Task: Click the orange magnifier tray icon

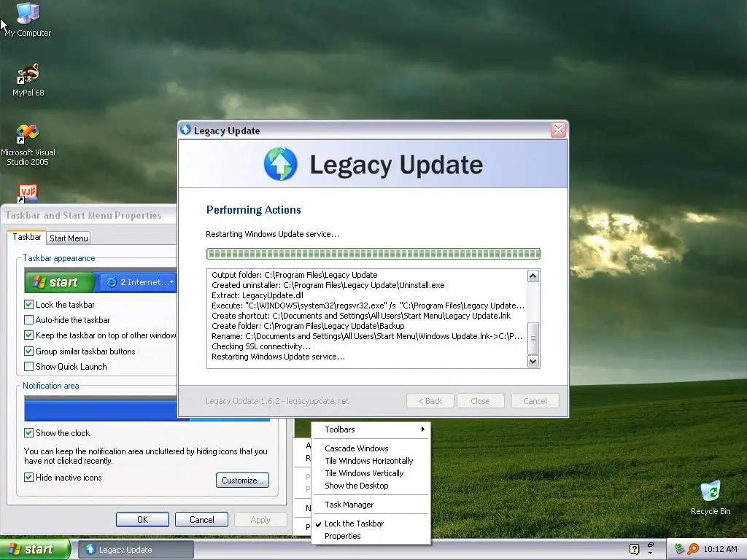Action: tap(693, 549)
